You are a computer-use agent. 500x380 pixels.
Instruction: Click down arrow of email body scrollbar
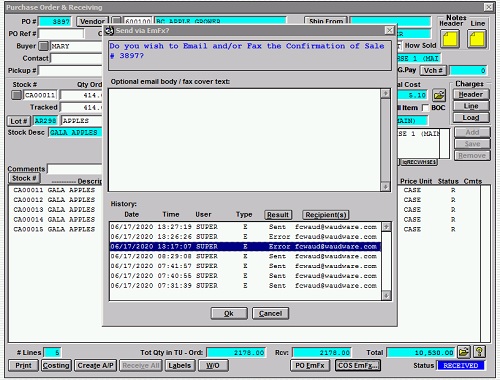[x=385, y=187]
